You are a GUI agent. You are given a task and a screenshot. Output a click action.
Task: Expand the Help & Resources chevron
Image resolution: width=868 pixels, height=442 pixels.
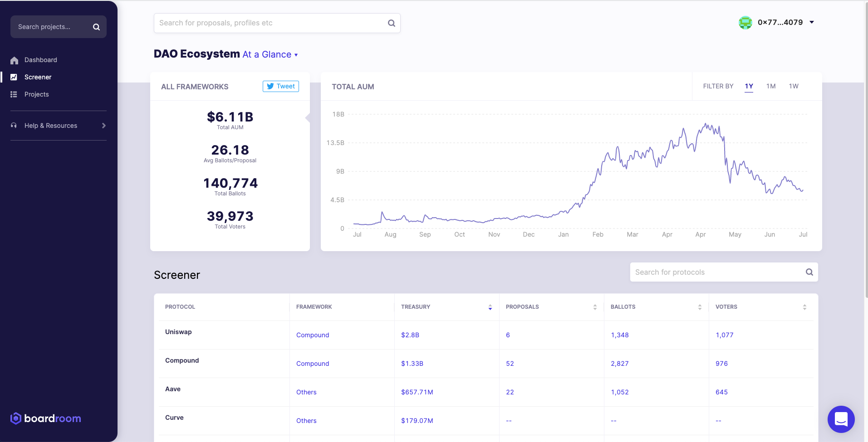(x=104, y=126)
